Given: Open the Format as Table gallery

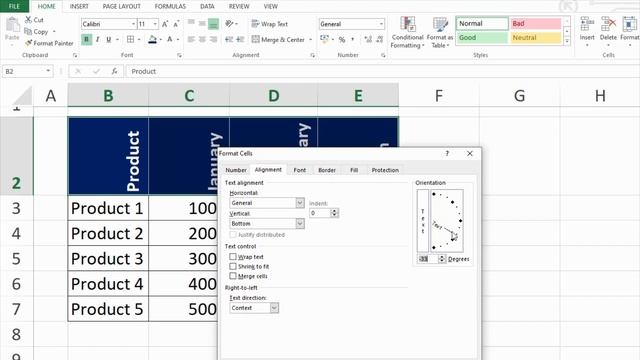Looking at the screenshot, I should (440, 33).
